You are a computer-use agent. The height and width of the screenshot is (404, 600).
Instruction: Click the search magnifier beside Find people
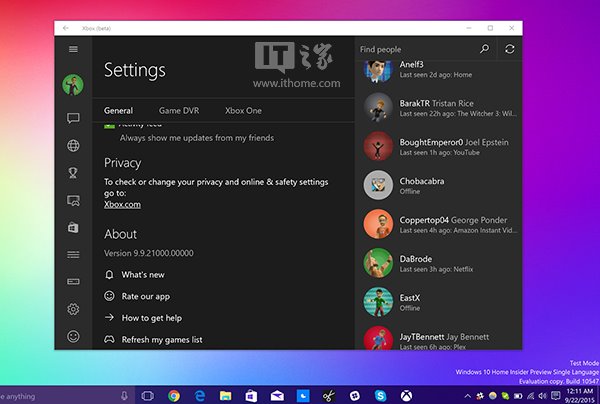coord(484,49)
